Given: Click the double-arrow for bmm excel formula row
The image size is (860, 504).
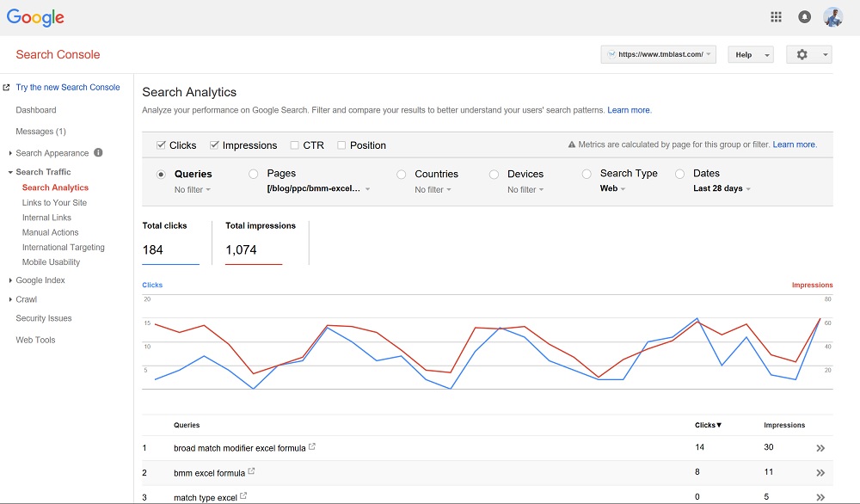Looking at the screenshot, I should 820,473.
